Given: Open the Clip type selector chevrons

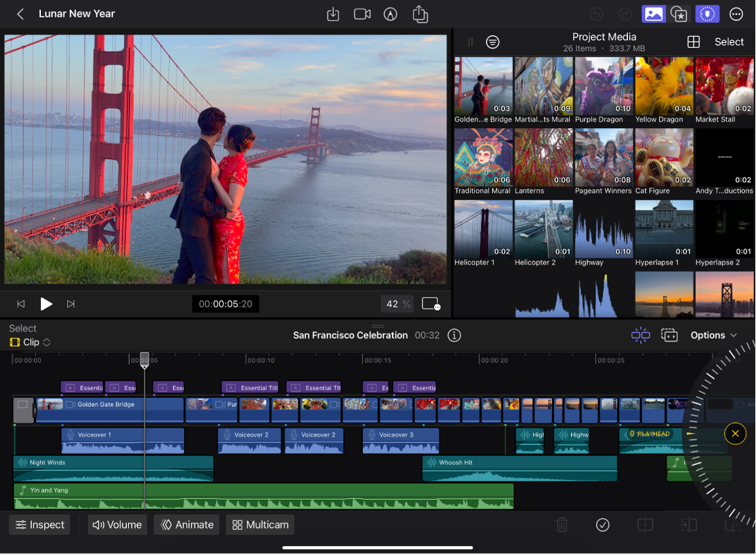Looking at the screenshot, I should tap(46, 342).
